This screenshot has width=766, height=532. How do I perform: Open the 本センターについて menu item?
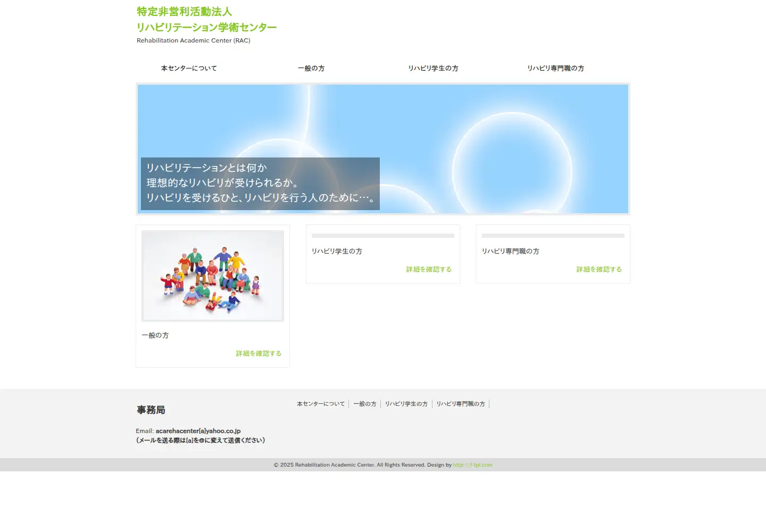189,68
